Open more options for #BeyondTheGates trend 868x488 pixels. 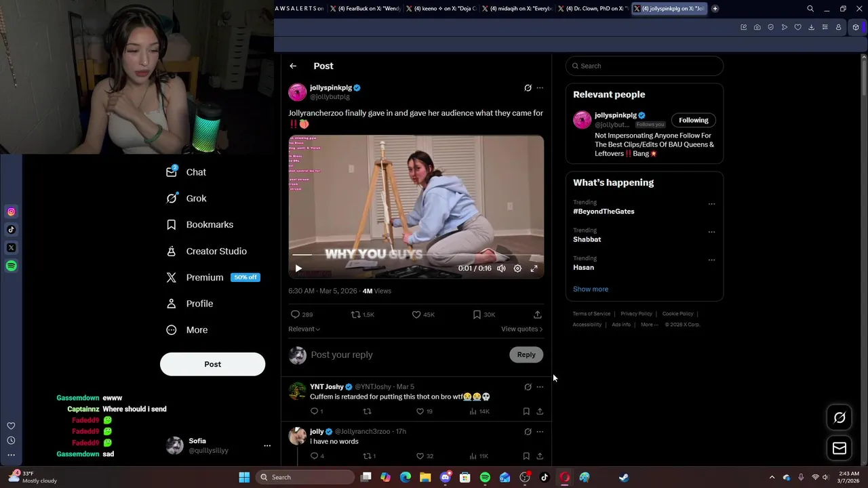click(x=711, y=204)
